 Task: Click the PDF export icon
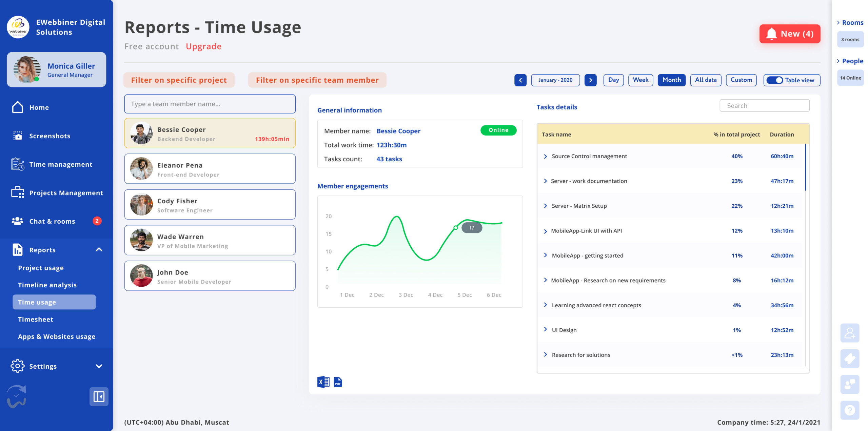click(338, 382)
